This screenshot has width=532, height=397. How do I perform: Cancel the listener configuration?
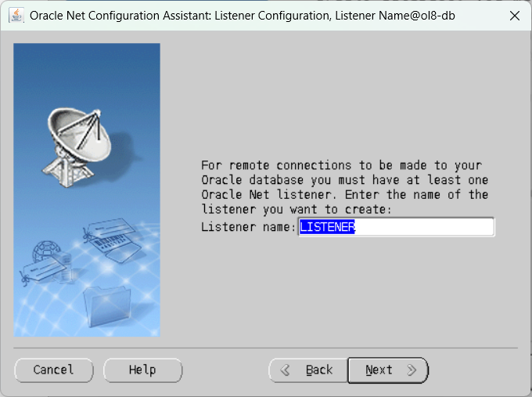(54, 370)
